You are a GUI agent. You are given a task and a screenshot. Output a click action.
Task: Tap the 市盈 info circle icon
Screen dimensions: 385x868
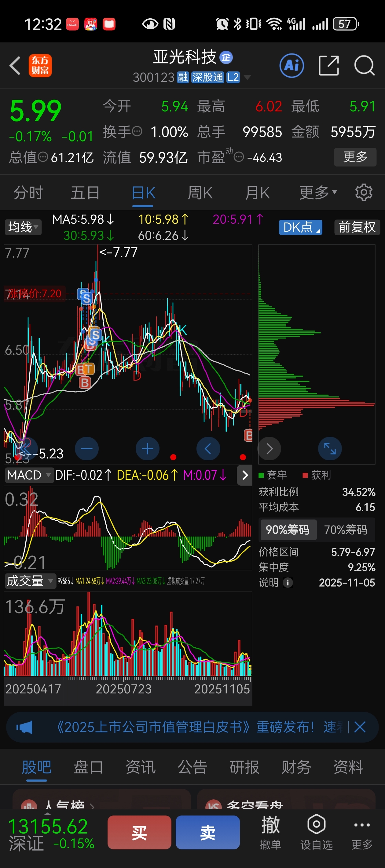pos(239,157)
